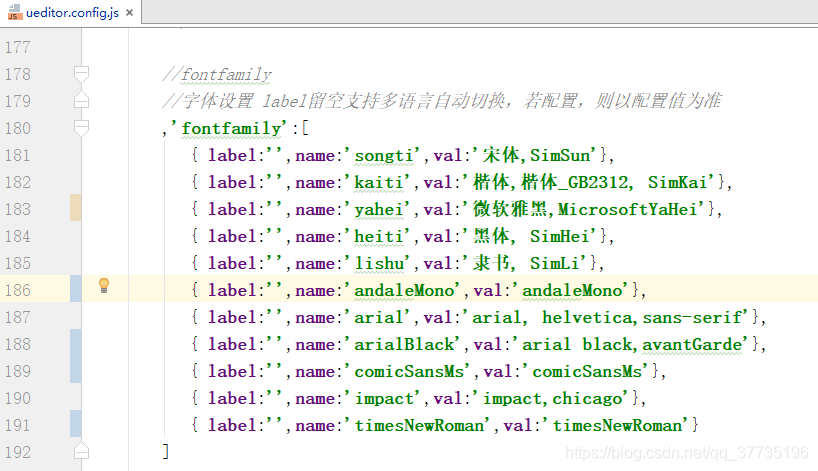Click the '黑体, SimHei' val string
Viewport: 818px width, 471px height.
point(530,237)
